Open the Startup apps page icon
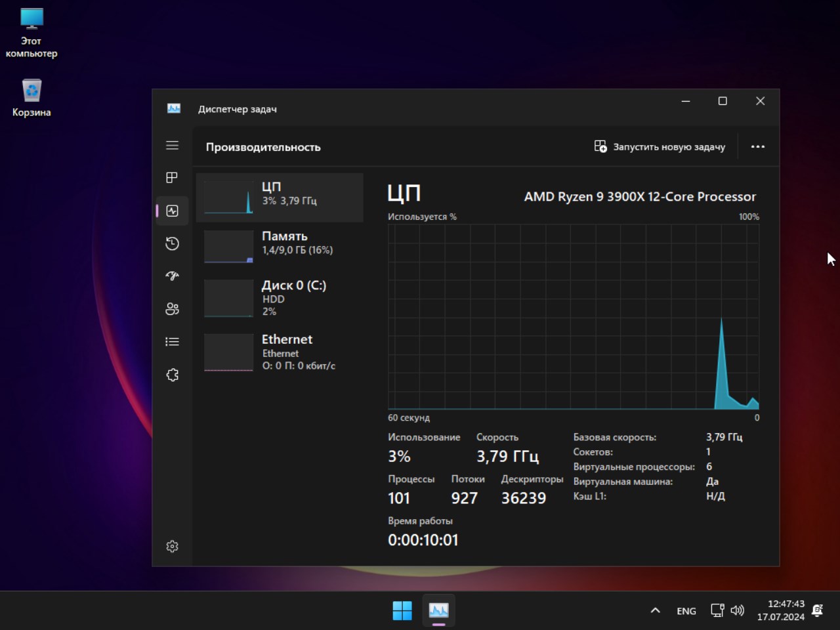 coord(172,276)
